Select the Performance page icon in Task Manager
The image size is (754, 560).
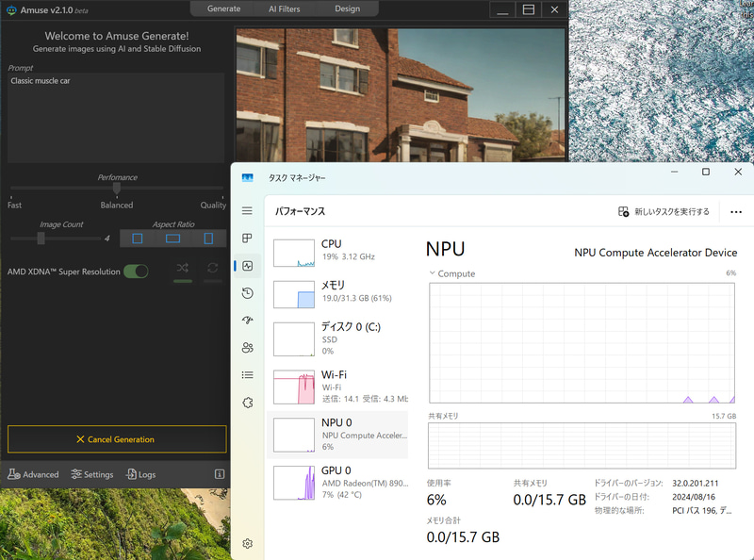coord(248,266)
